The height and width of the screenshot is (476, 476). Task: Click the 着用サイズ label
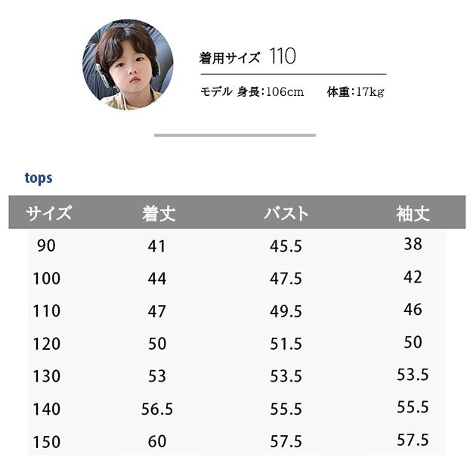click(x=230, y=57)
